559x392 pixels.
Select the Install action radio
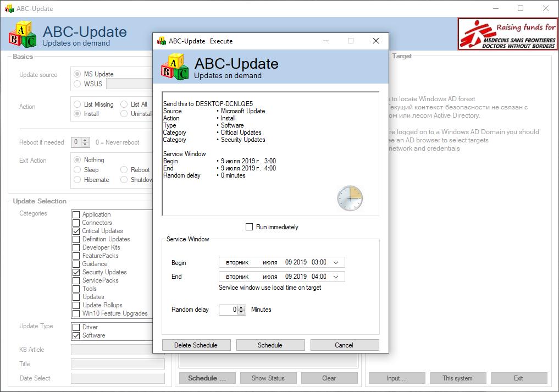[x=77, y=114]
